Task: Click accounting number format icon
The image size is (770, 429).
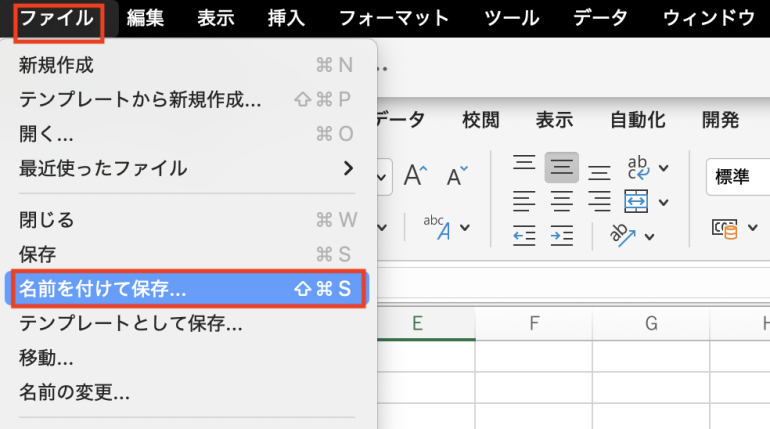Action: pos(724,228)
